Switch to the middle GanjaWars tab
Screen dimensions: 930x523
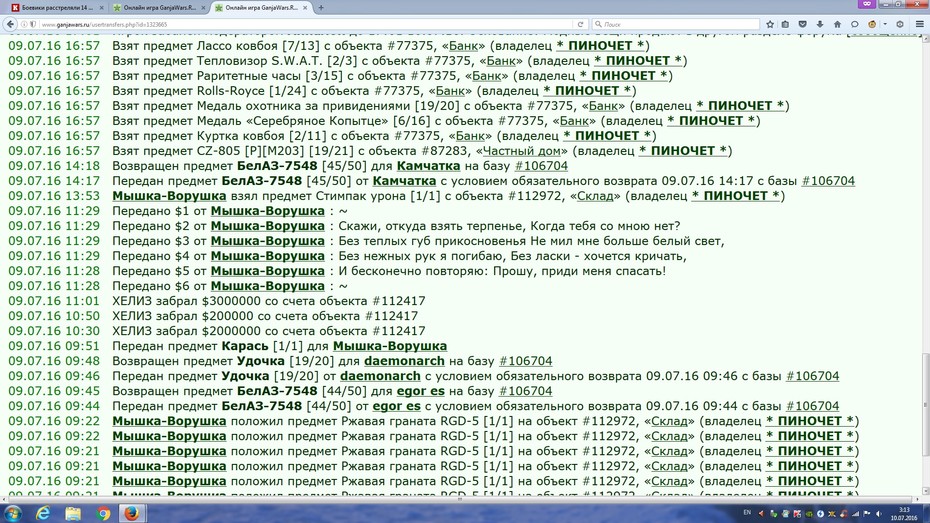[x=159, y=8]
